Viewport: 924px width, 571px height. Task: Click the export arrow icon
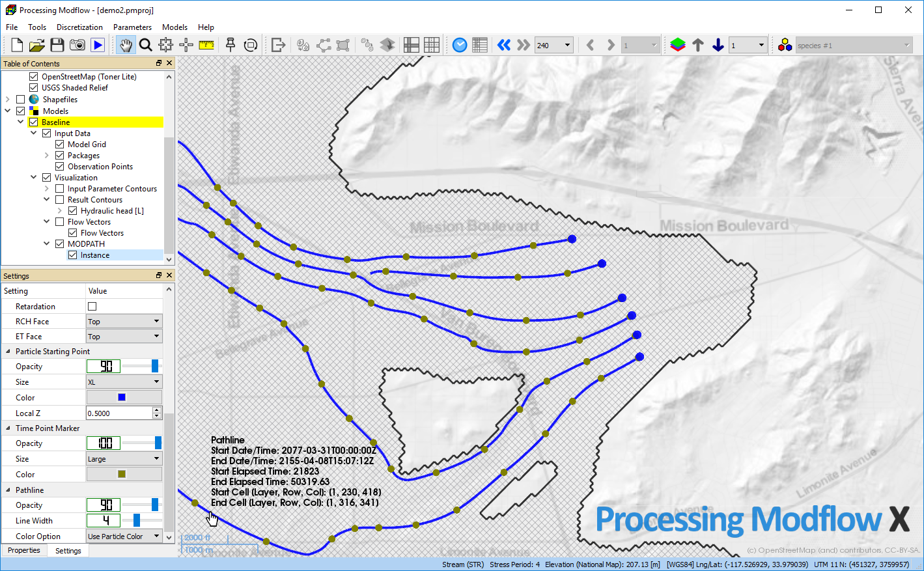tap(278, 45)
